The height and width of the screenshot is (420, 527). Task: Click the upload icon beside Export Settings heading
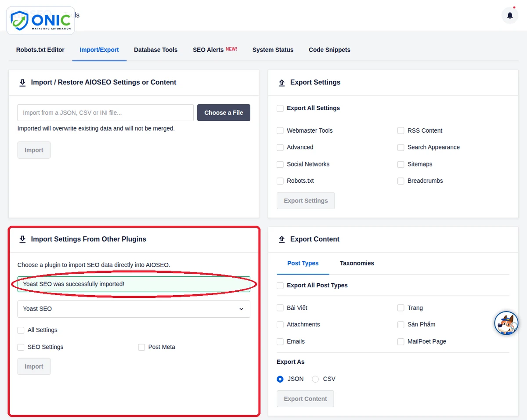tap(282, 83)
